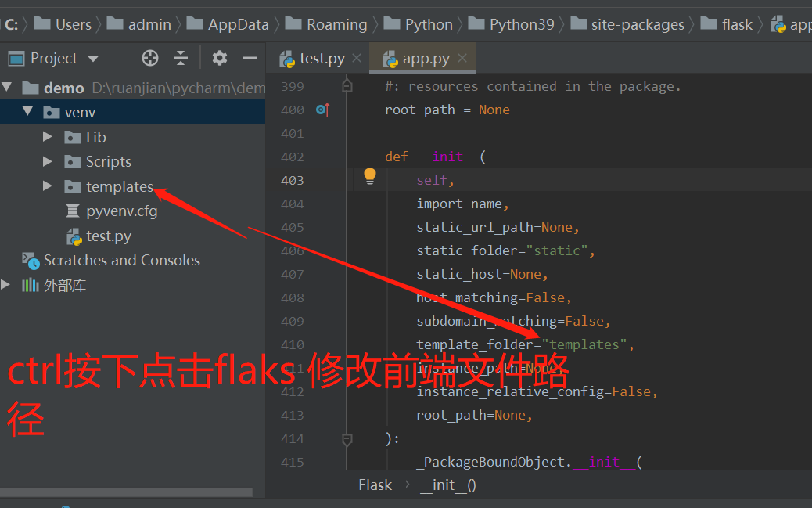Collapse the venv folder node

[27, 111]
